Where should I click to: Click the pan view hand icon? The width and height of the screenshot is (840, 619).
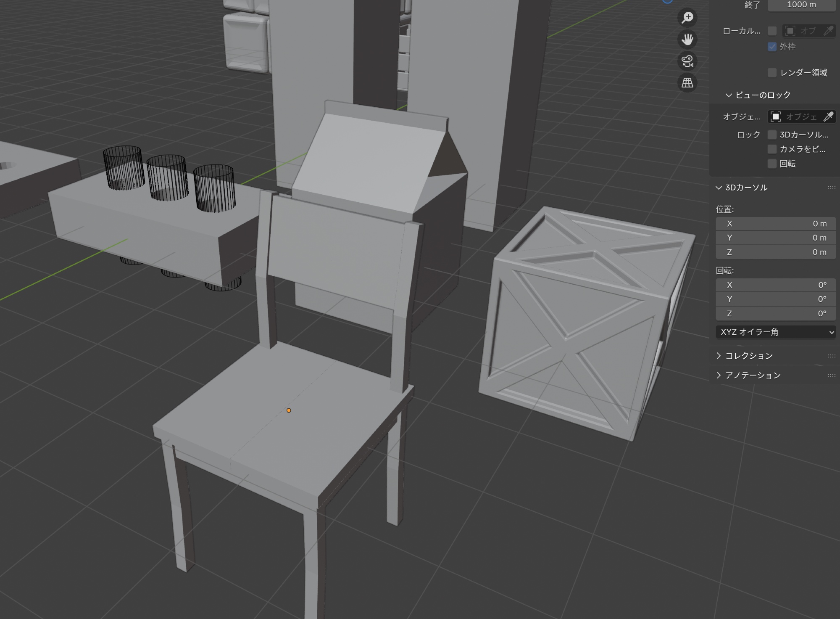[x=687, y=40]
